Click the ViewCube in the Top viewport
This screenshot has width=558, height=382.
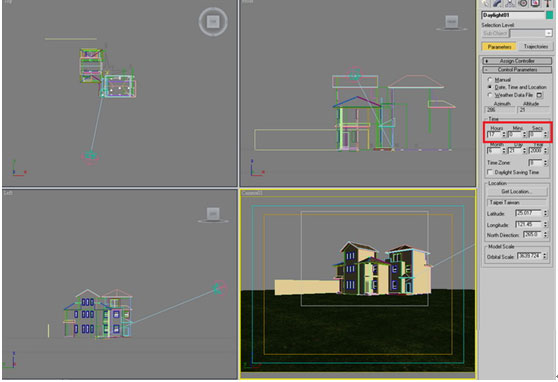(x=213, y=22)
